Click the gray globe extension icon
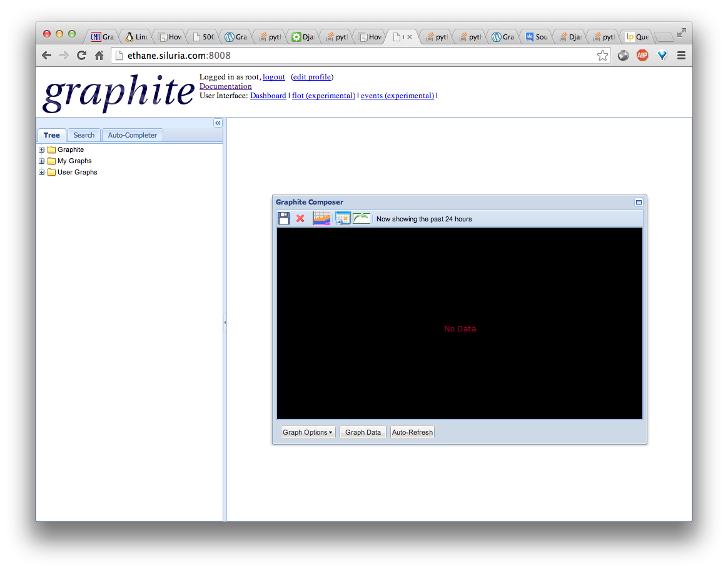This screenshot has width=728, height=571. coord(623,56)
